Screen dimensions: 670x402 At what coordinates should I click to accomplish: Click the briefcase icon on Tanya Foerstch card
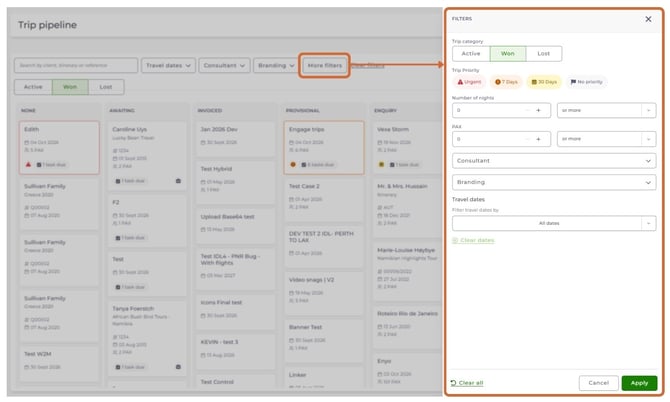click(x=178, y=367)
